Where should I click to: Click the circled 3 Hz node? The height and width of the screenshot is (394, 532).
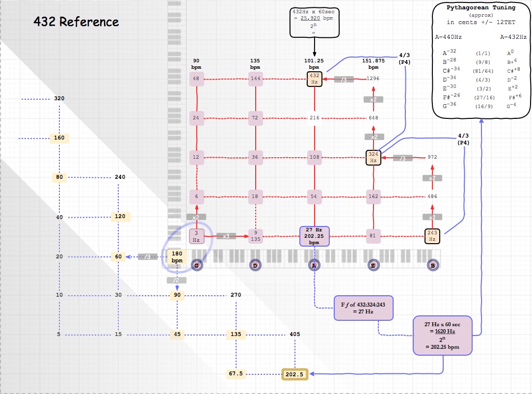tap(196, 236)
